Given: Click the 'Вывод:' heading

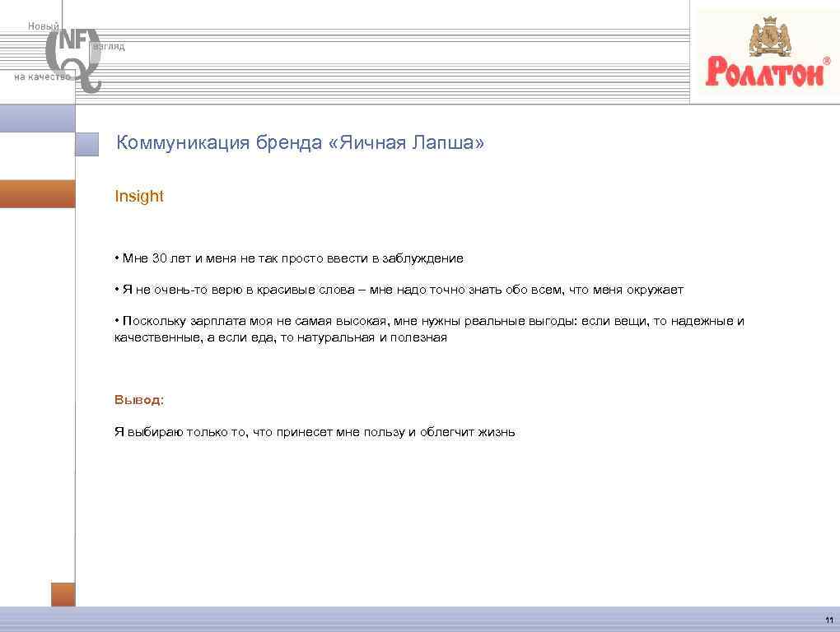Looking at the screenshot, I should point(138,400).
